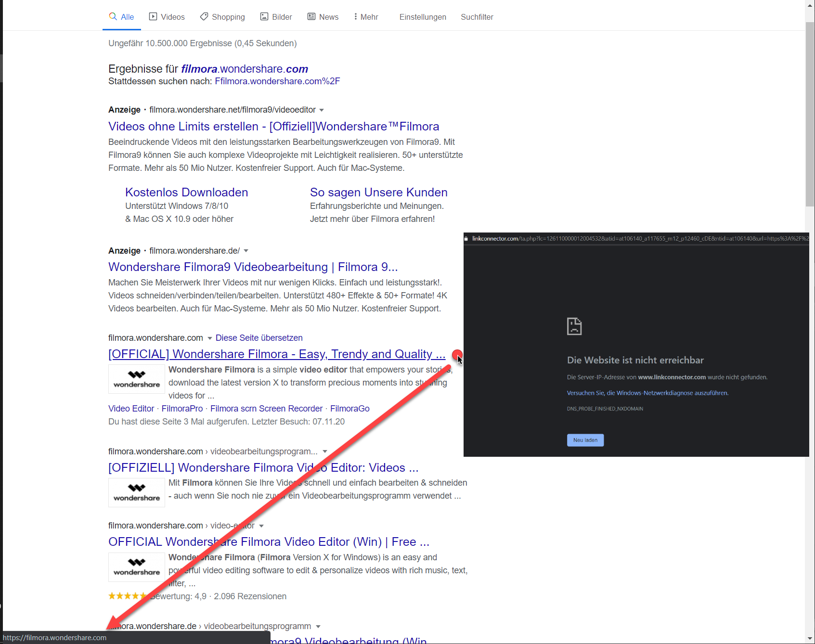The image size is (815, 644).
Task: Open the Suchfilter menu
Action: coord(477,17)
